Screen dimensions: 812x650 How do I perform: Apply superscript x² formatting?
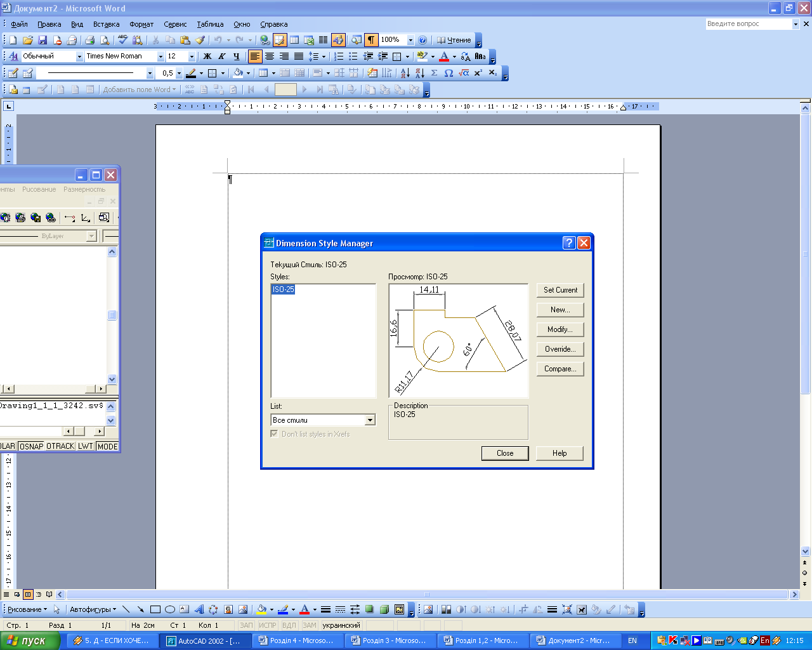point(478,73)
